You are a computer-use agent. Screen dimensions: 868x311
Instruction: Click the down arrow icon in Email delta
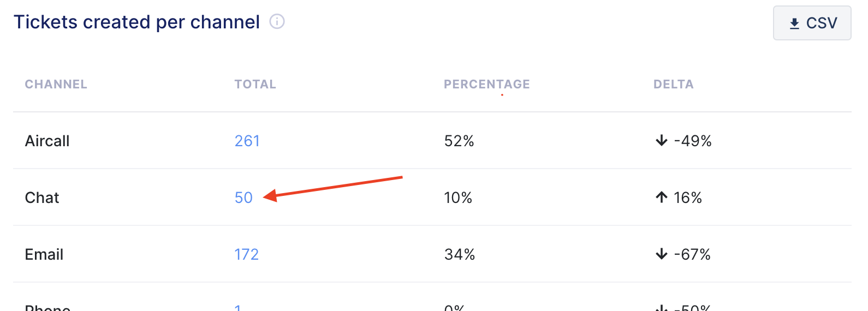pos(662,254)
